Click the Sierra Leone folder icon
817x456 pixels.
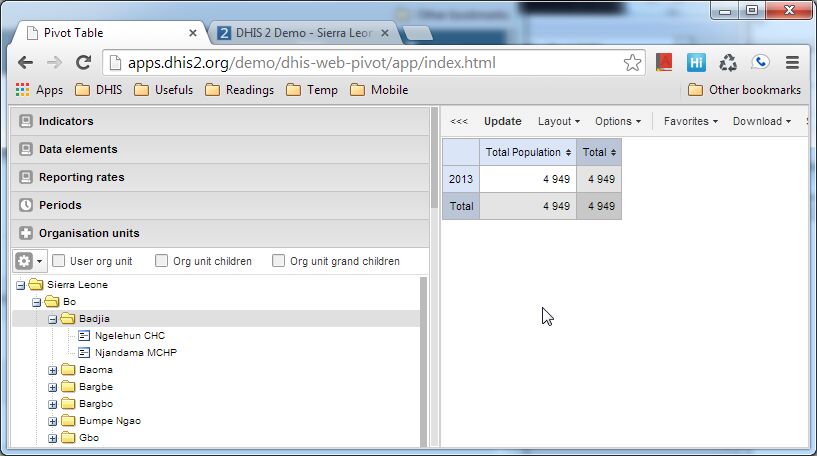tap(35, 285)
